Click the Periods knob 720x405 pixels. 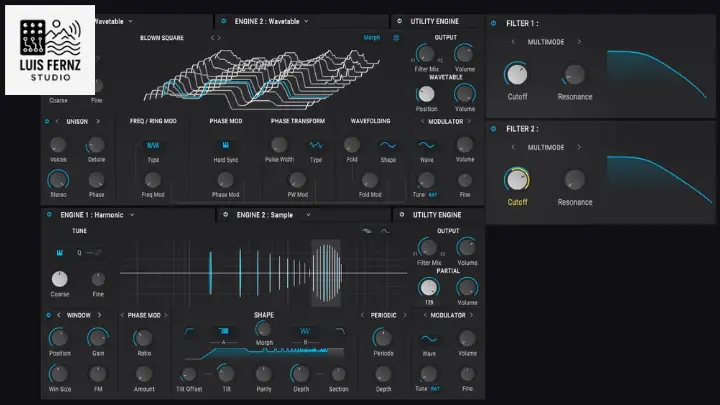tap(382, 338)
